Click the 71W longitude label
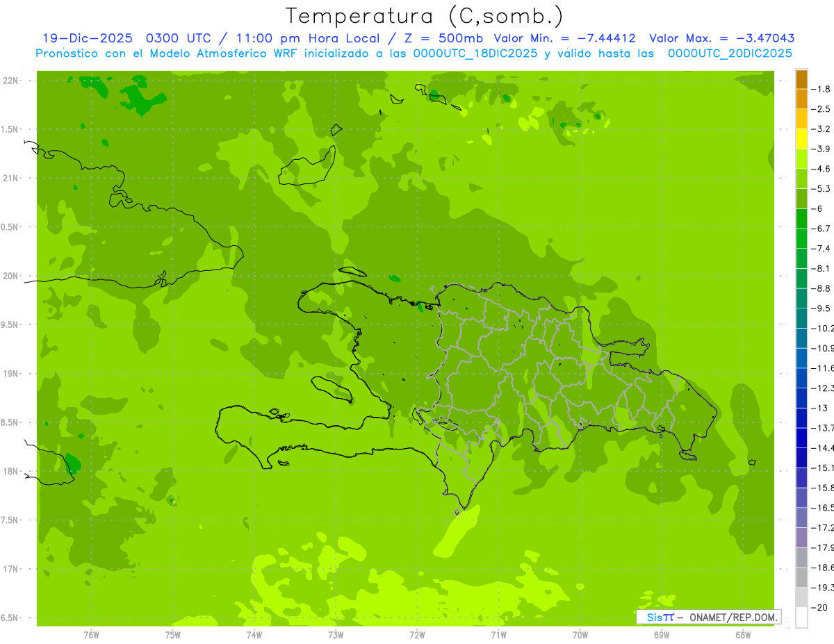 coord(498,635)
